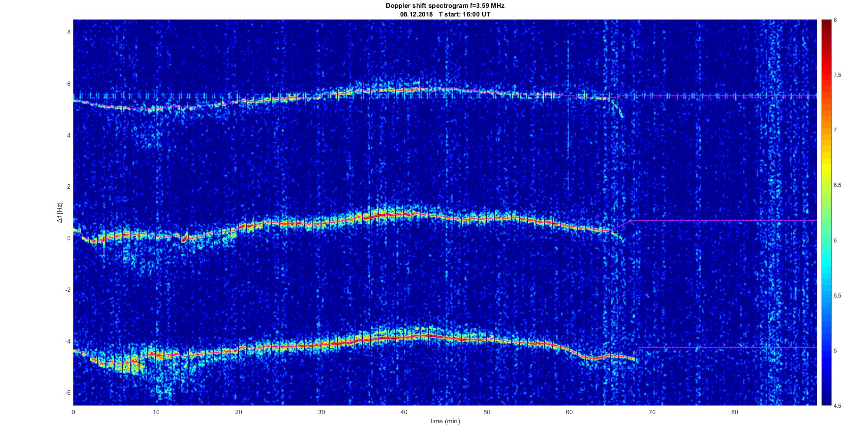The image size is (868, 435).
Task: Click the colorbar tick label '7'
Action: 835,130
